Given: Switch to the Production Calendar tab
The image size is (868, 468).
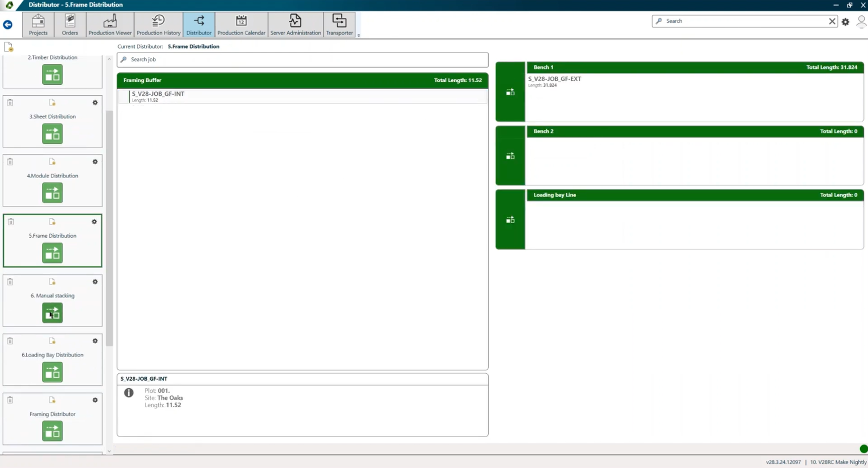Looking at the screenshot, I should click(241, 25).
